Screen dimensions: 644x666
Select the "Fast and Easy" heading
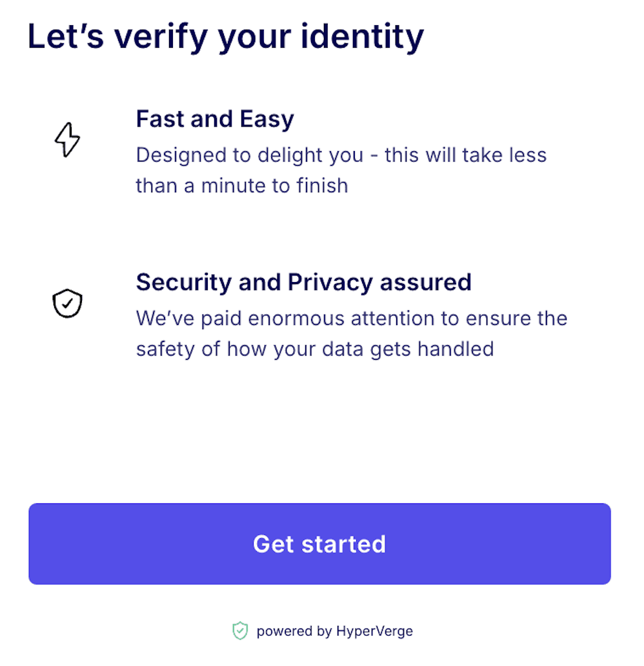coord(215,119)
